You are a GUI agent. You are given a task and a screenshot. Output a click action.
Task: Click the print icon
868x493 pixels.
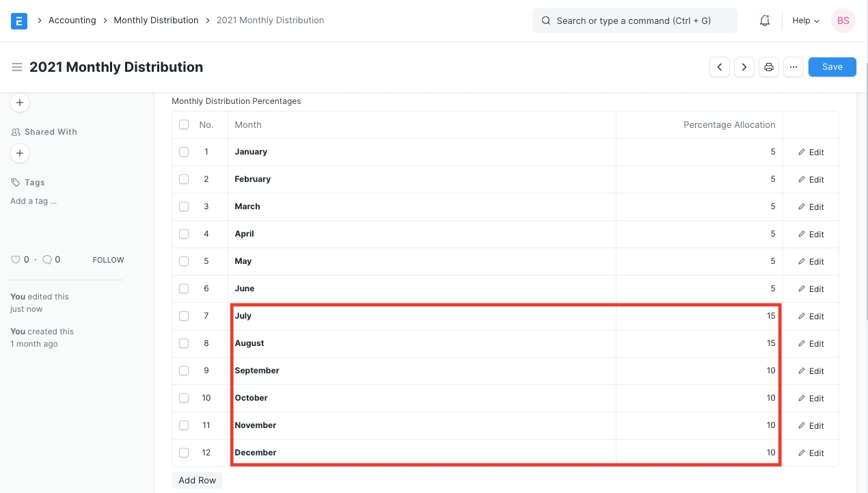coord(769,67)
